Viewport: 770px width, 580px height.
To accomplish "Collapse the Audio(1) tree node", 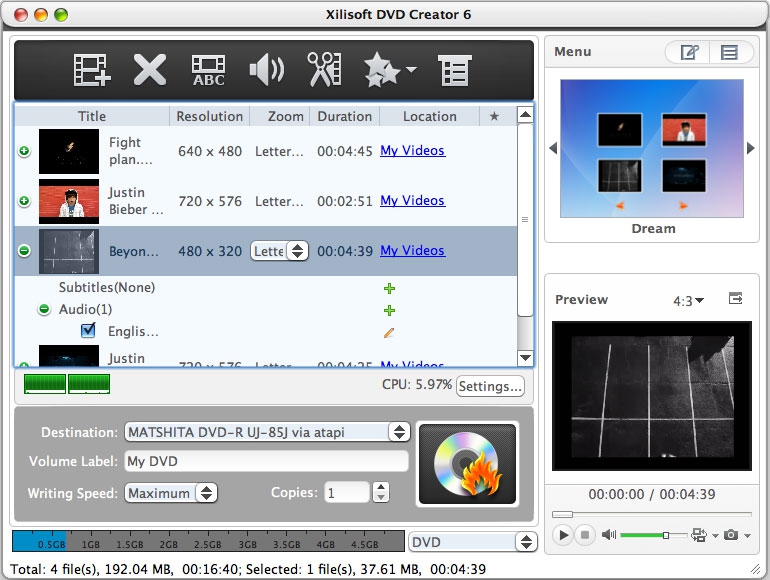I will (x=44, y=310).
